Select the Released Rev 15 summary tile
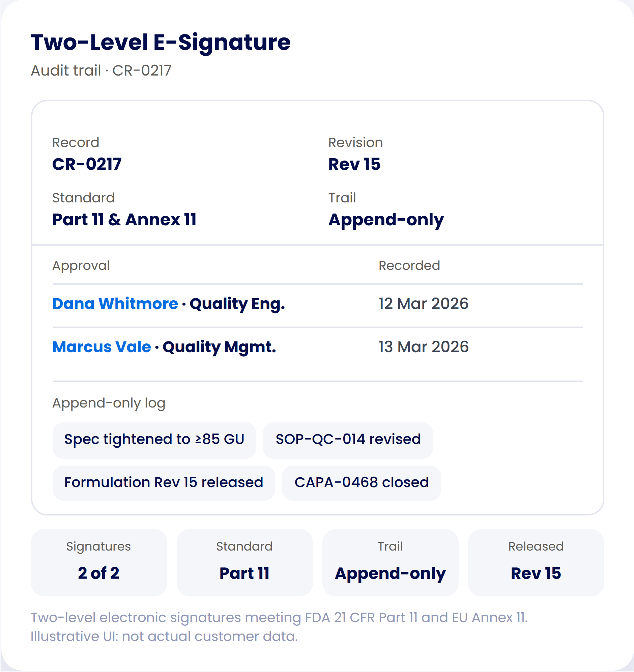The width and height of the screenshot is (634, 672). pos(536,563)
